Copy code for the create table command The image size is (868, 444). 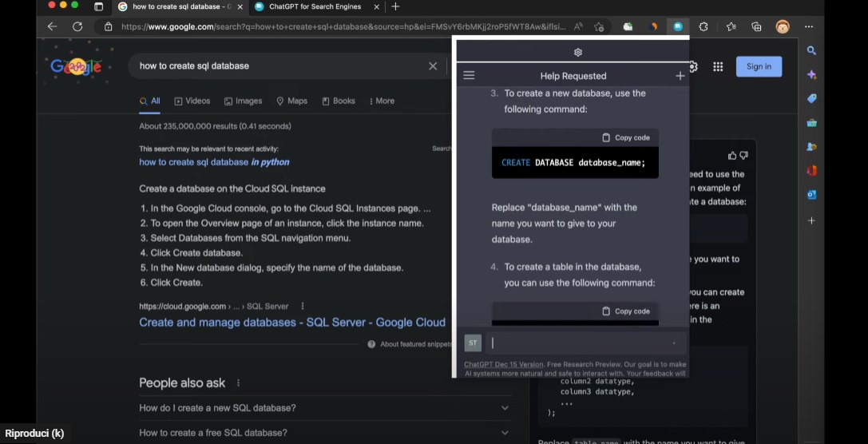point(626,311)
